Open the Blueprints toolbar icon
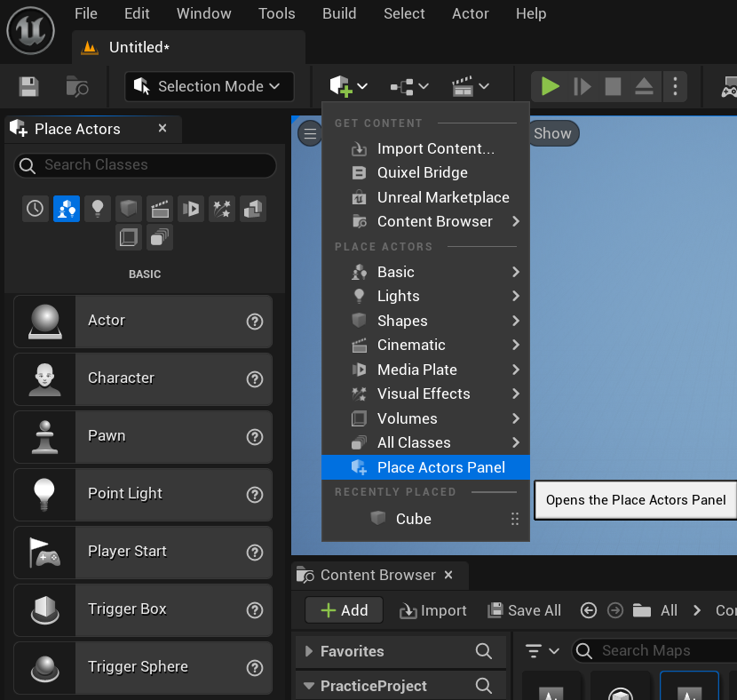Image resolution: width=737 pixels, height=700 pixels. (402, 87)
